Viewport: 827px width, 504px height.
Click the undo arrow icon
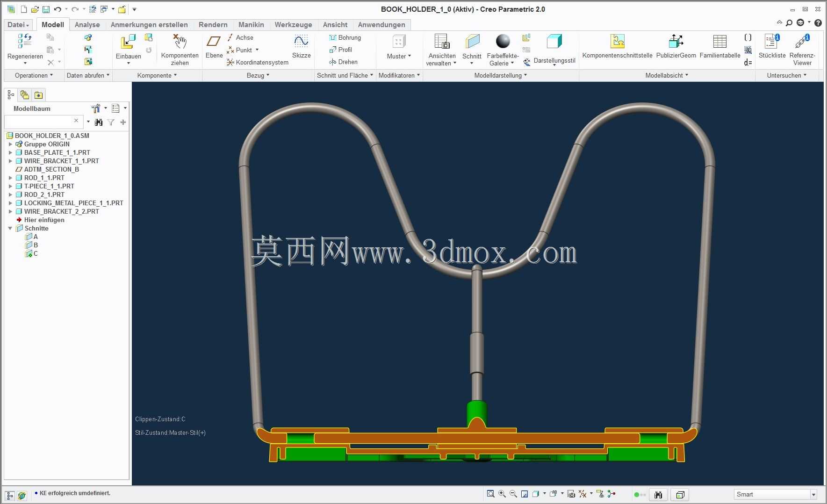[58, 9]
